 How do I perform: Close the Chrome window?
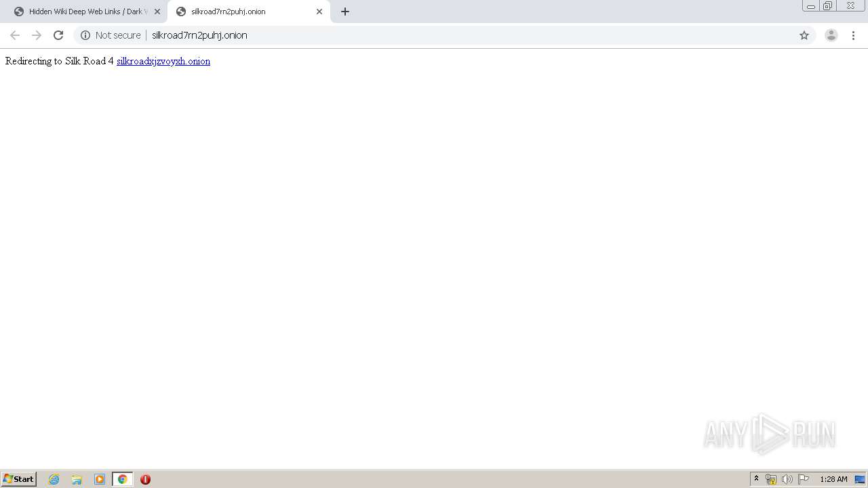[850, 6]
